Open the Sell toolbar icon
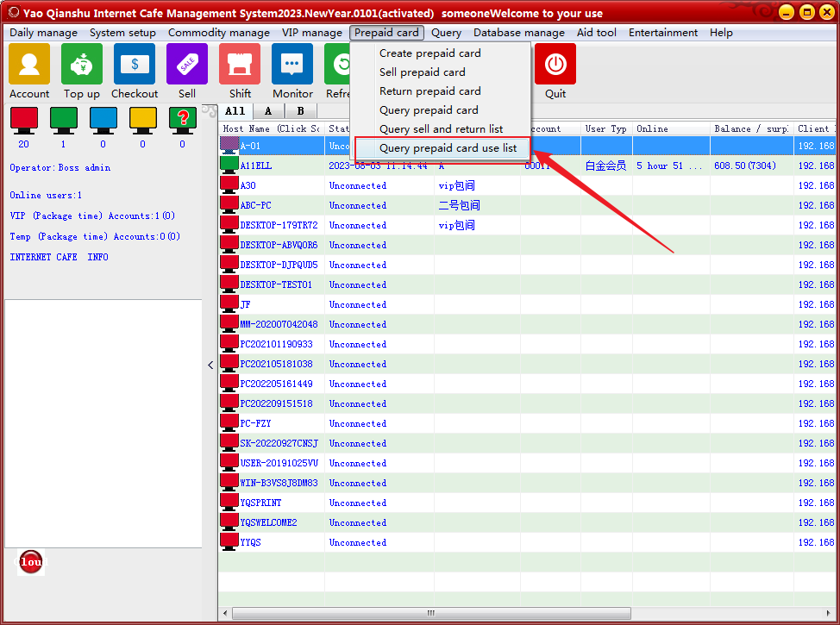This screenshot has height=625, width=840. tap(187, 66)
